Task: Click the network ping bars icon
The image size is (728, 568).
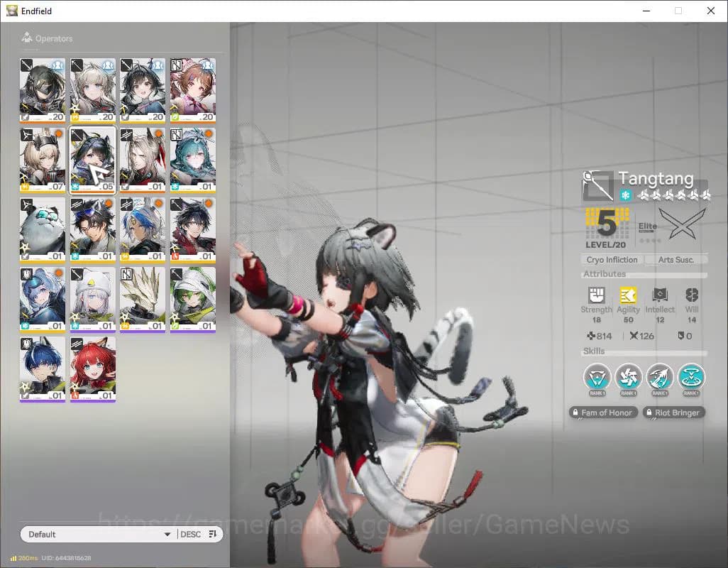Action: click(13, 558)
